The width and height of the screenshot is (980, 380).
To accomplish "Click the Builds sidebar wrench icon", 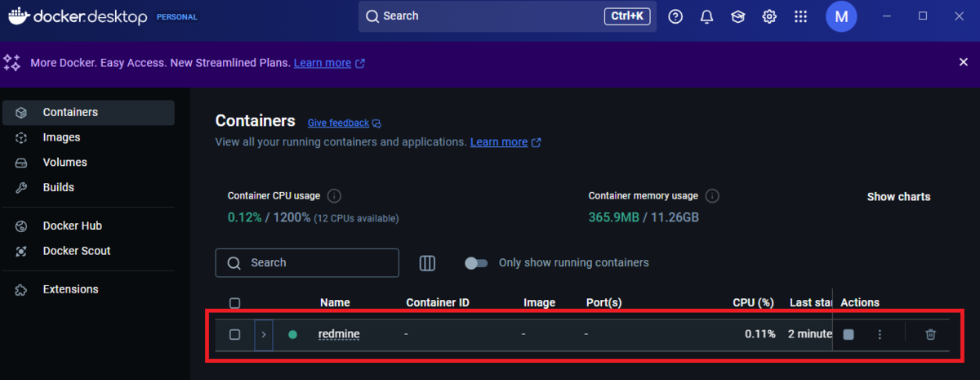I will 22,188.
